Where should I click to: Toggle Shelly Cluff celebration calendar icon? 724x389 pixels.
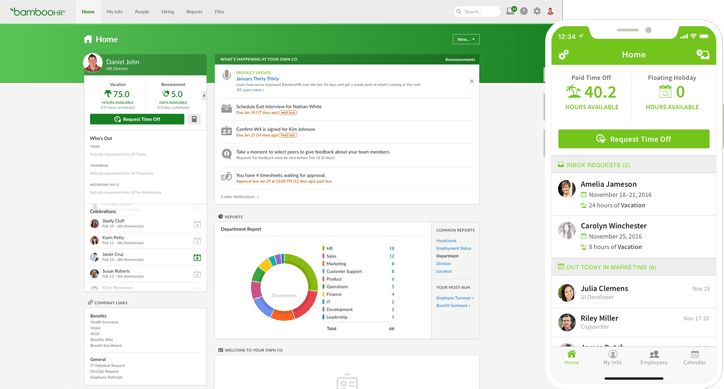pos(197,224)
